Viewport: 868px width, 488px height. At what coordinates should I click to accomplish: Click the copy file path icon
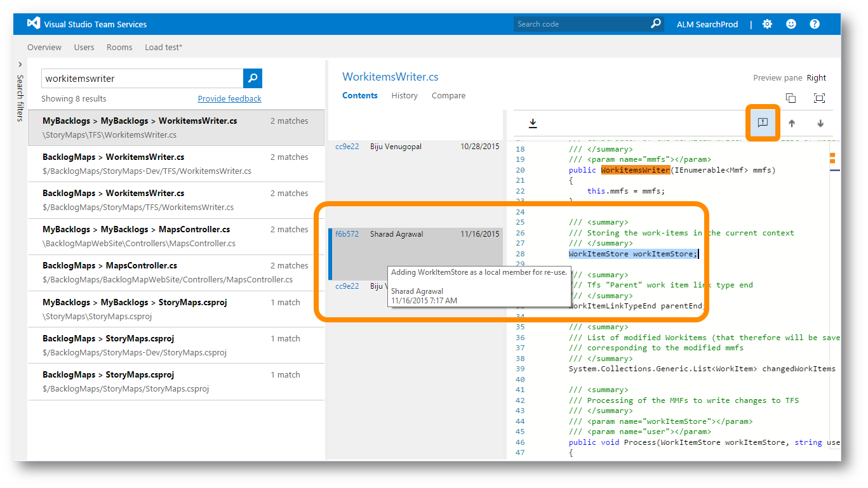[791, 98]
